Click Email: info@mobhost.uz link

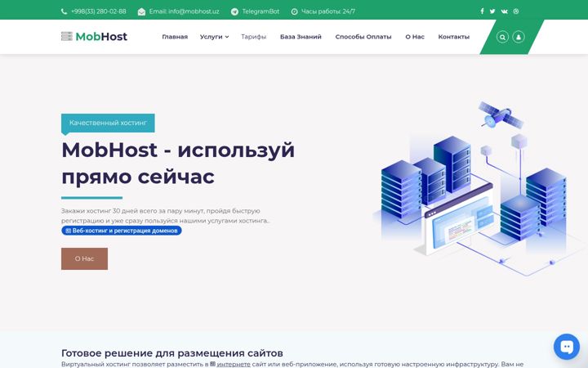point(184,11)
